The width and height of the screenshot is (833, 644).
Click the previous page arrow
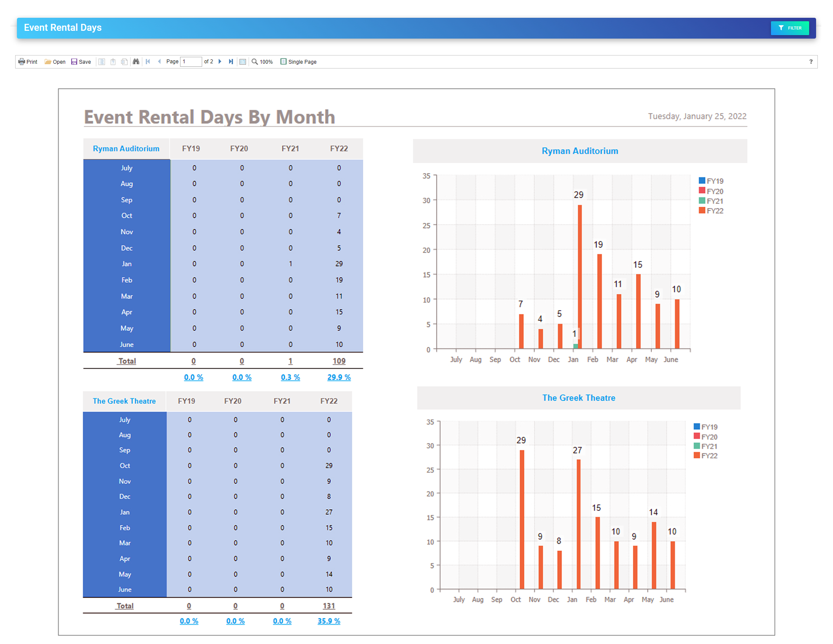tap(159, 62)
